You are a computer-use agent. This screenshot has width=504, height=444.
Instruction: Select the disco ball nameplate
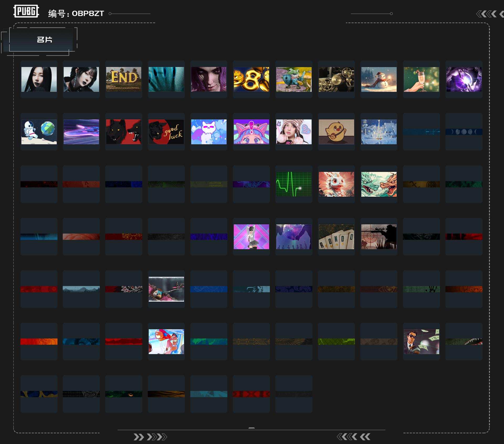pos(294,237)
